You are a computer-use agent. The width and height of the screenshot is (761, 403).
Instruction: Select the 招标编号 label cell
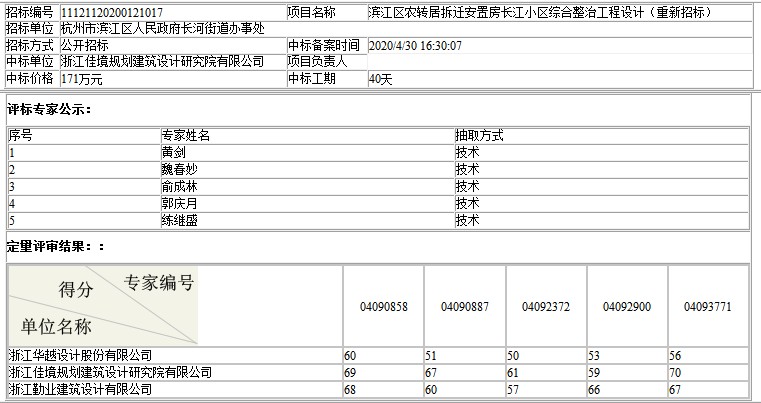click(32, 13)
